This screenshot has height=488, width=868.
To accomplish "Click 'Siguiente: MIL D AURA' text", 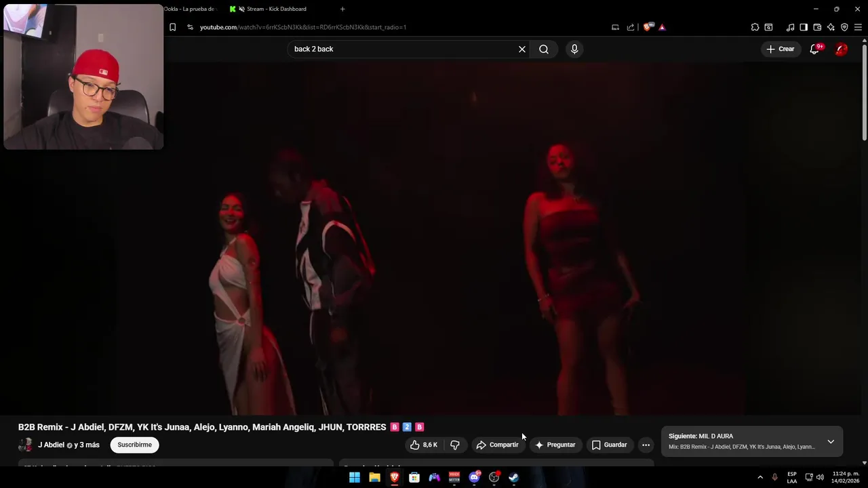I will point(701,436).
